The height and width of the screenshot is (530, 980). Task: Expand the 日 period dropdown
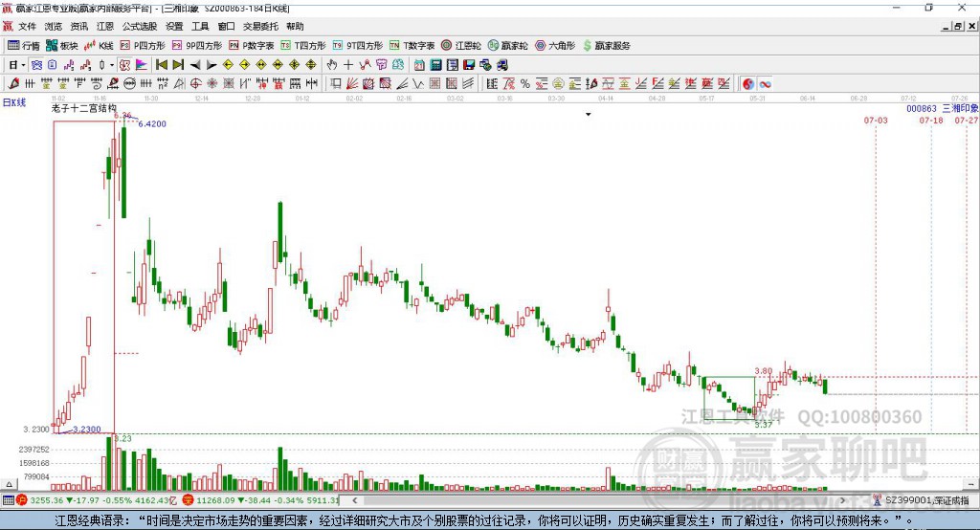[23, 65]
